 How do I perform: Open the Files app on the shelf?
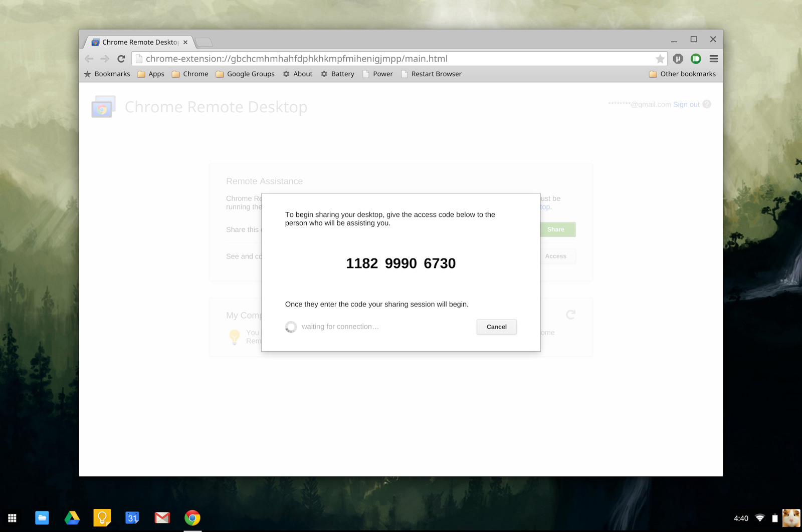click(42, 518)
